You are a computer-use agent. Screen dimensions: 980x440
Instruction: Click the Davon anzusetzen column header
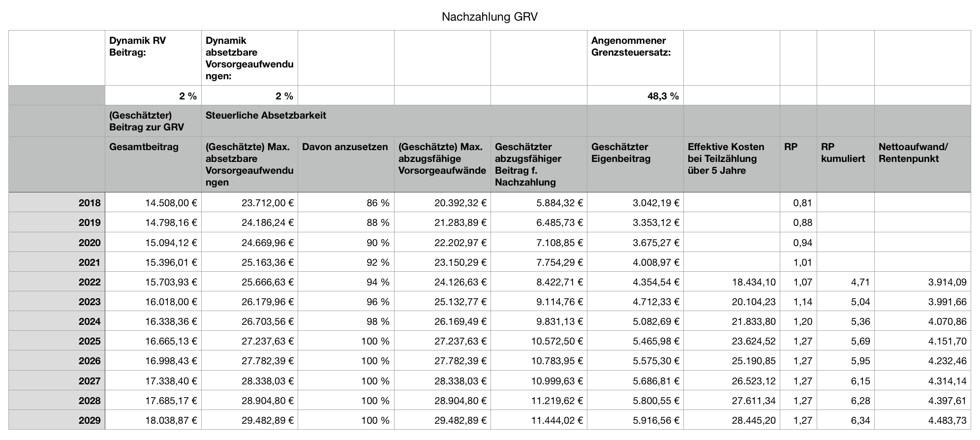pos(345,164)
